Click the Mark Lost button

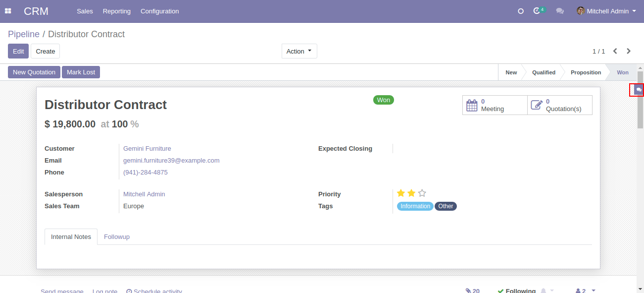[81, 72]
